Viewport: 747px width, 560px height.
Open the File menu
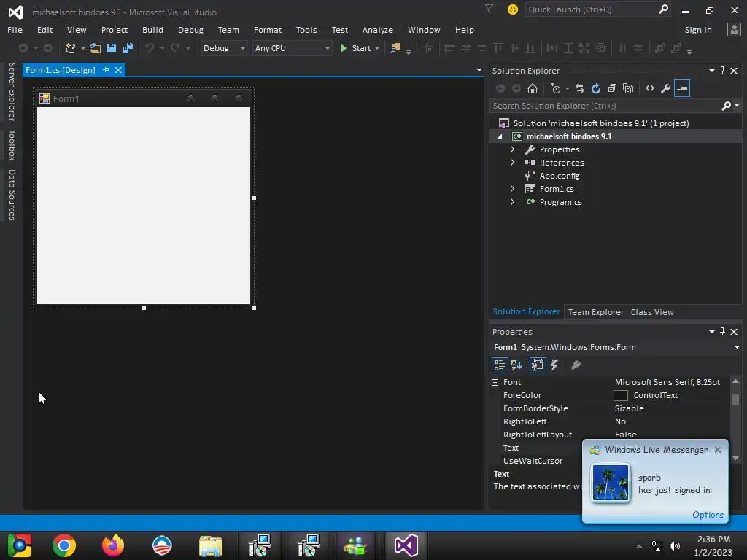click(x=15, y=30)
